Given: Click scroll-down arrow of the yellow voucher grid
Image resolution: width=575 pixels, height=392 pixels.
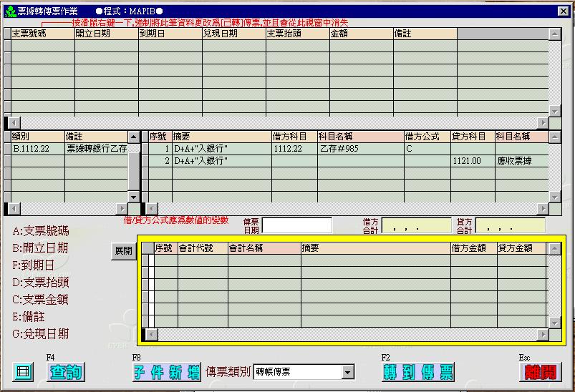Looking at the screenshot, I should (554, 323).
